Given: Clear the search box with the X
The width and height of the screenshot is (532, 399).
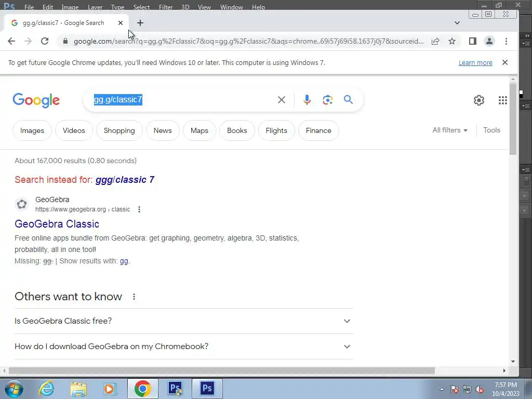Looking at the screenshot, I should (281, 100).
